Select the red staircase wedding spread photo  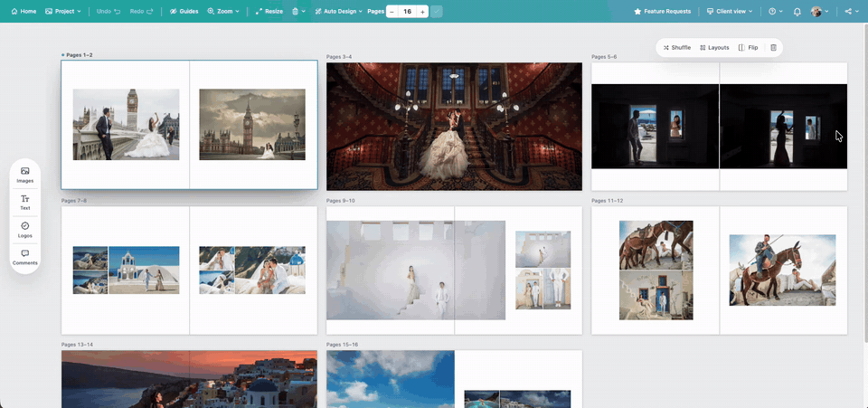coord(454,127)
